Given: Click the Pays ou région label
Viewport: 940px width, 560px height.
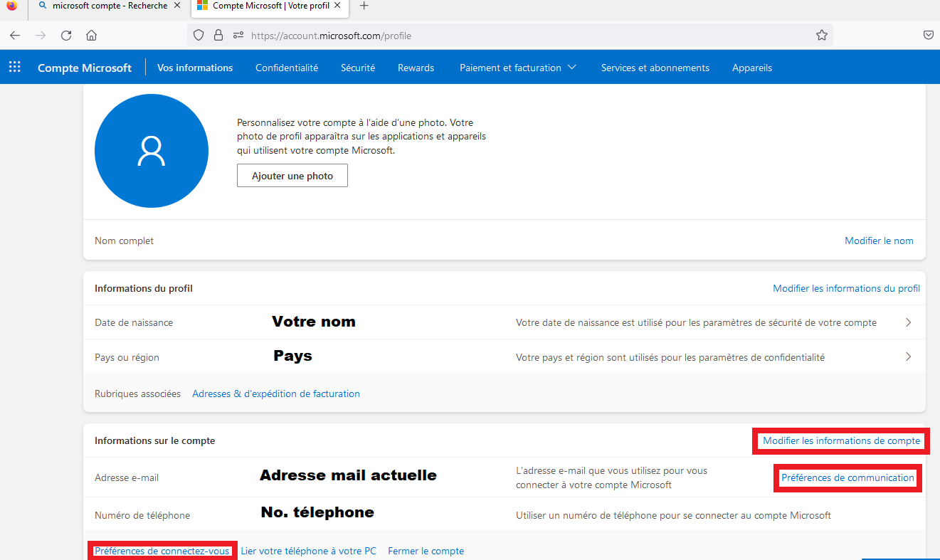Looking at the screenshot, I should click(x=127, y=357).
